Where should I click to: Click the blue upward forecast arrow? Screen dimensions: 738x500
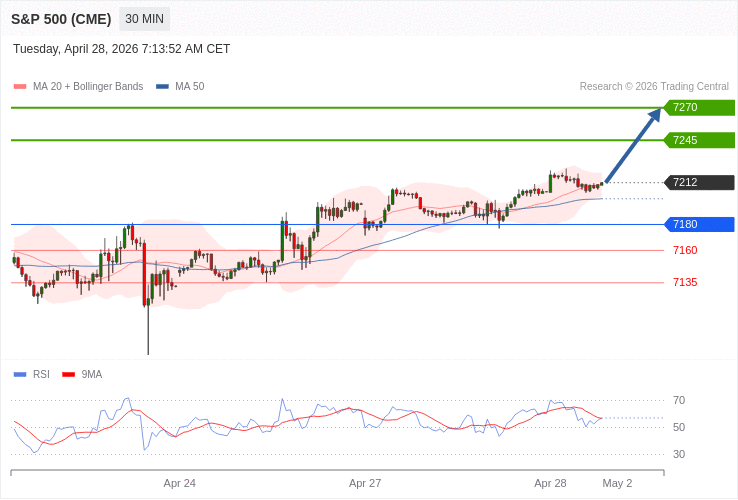pyautogui.click(x=633, y=145)
